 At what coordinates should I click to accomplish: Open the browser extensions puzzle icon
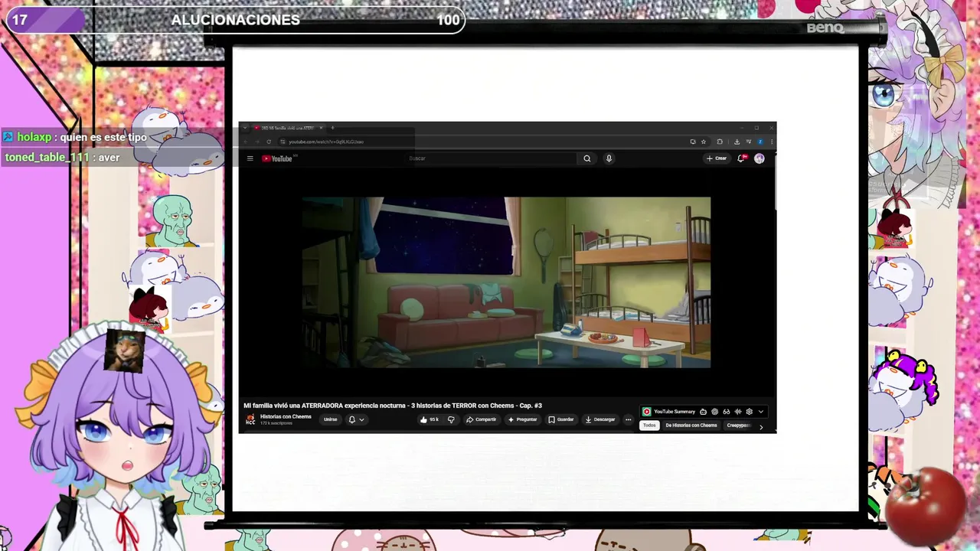tap(720, 142)
